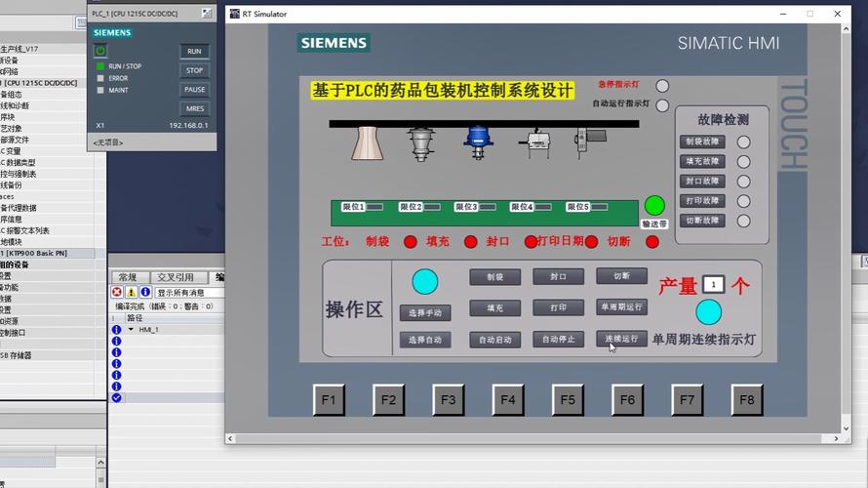Click the 自动停止 button
The image size is (868, 488).
(558, 339)
